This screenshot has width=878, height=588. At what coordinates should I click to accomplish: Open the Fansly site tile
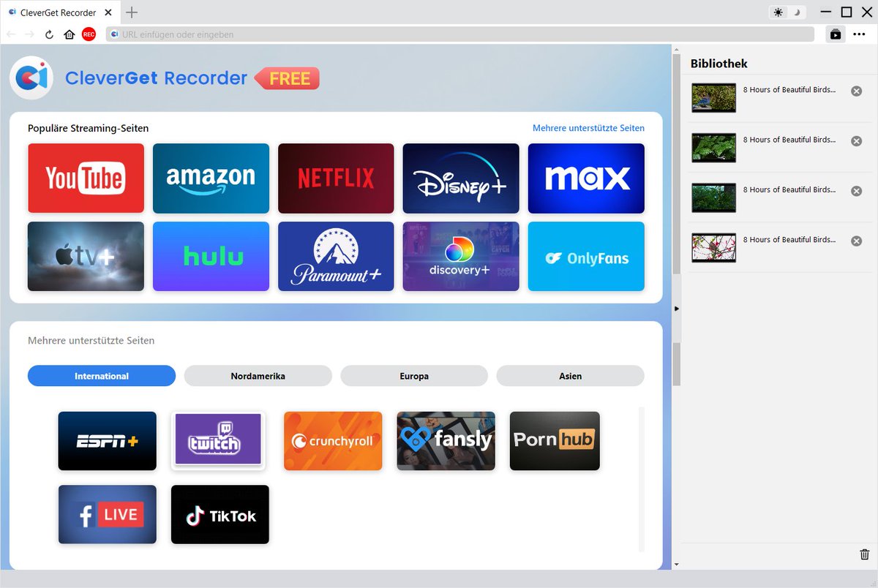[446, 441]
